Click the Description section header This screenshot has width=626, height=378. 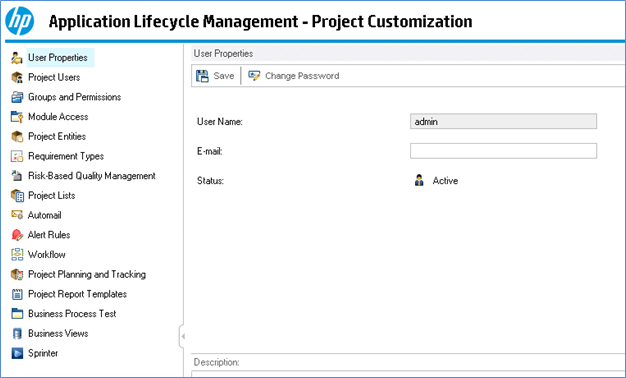tap(216, 362)
